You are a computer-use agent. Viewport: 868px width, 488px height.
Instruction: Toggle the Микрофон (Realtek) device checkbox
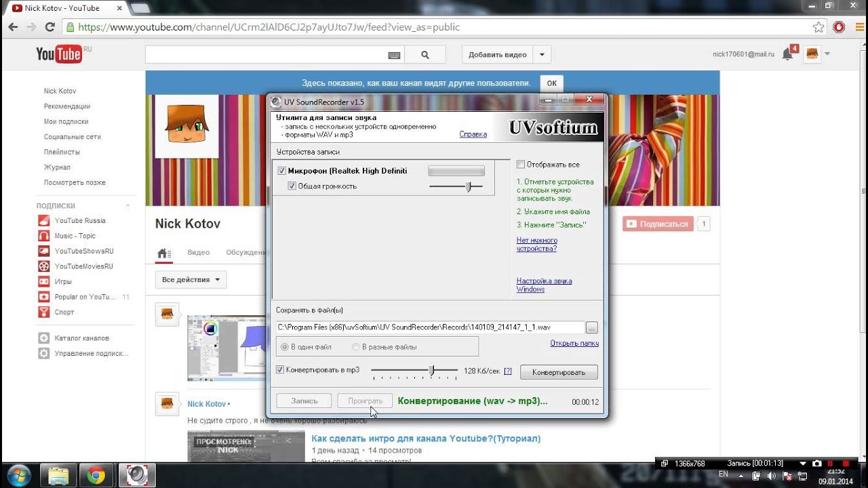282,171
